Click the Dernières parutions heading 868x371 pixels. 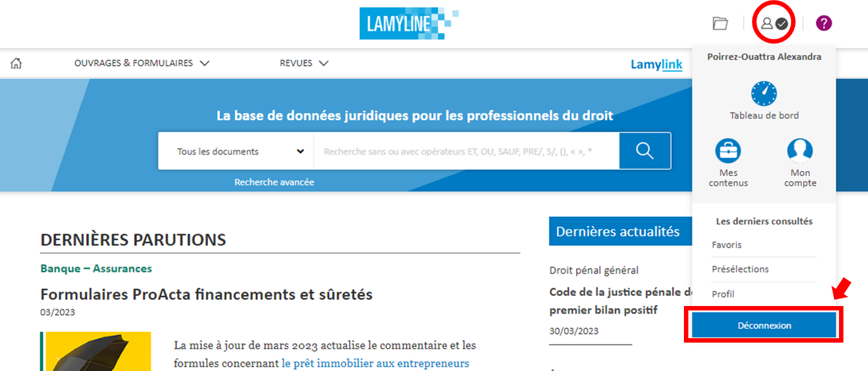point(133,240)
